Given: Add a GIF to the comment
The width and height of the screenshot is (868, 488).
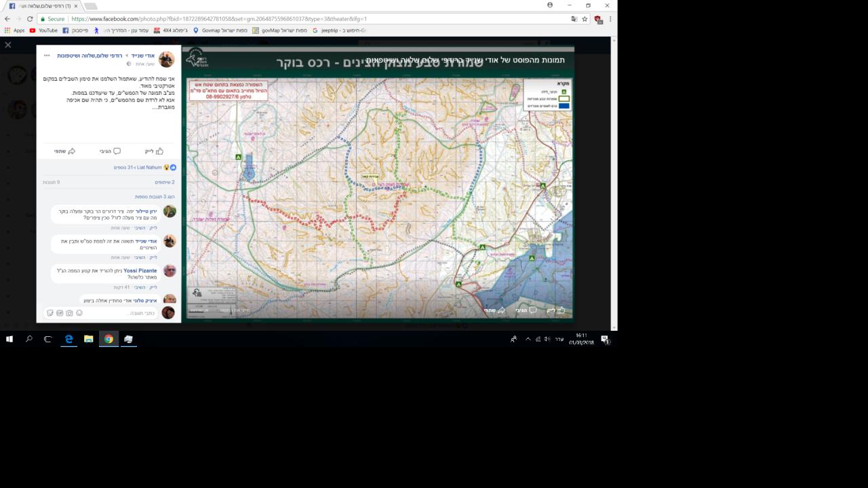Looking at the screenshot, I should (60, 313).
